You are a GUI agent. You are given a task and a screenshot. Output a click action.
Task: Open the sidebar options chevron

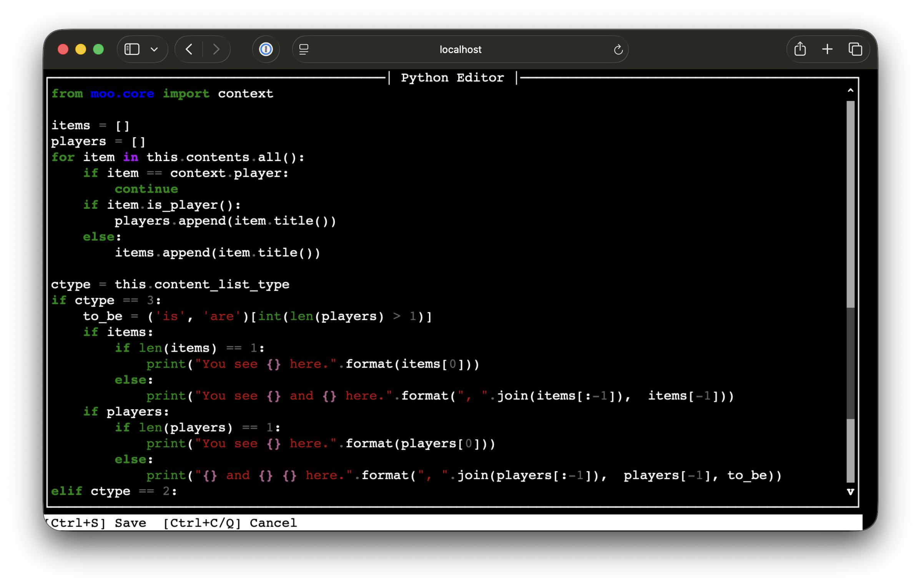(x=154, y=49)
